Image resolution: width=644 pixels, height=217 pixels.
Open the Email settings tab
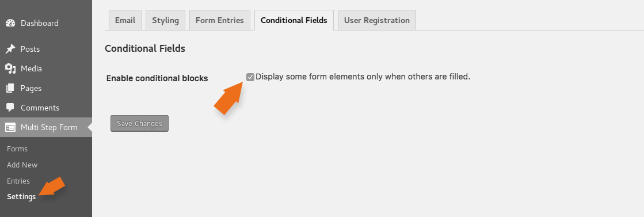pyautogui.click(x=125, y=20)
